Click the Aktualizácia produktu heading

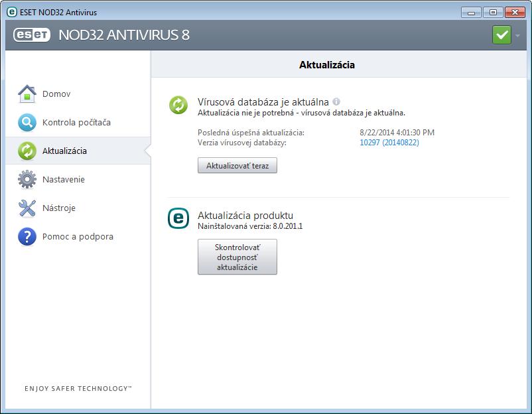point(245,216)
